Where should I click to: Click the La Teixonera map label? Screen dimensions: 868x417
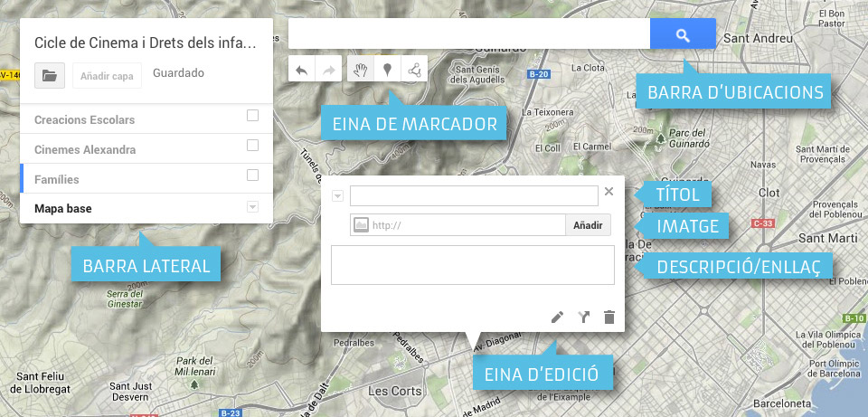[548, 112]
